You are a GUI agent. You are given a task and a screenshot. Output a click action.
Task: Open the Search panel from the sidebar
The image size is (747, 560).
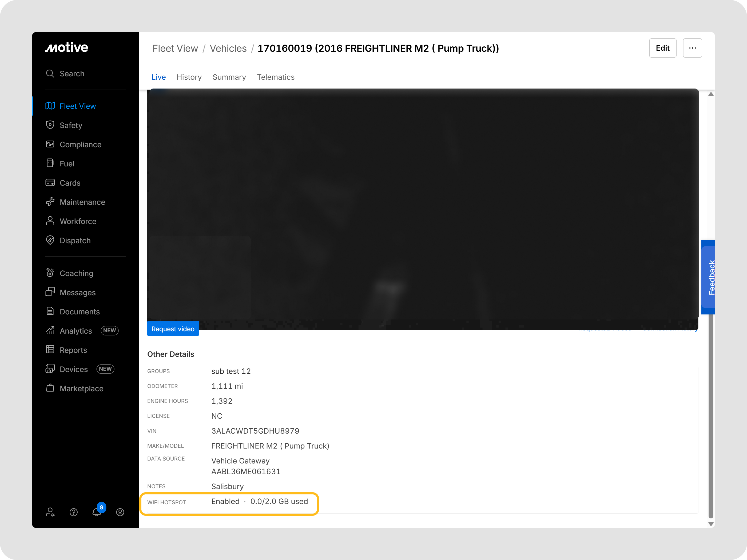(71, 73)
